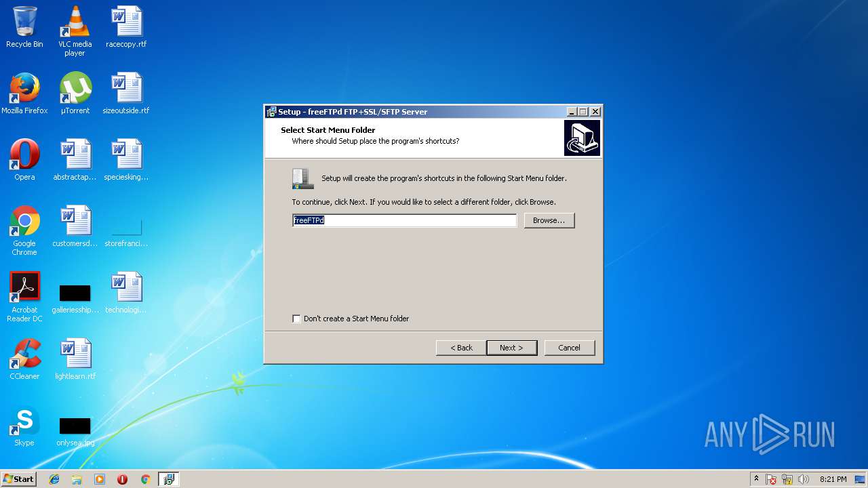Open the Opera desktop shortcut
Screen dimensions: 868x488
[24, 160]
